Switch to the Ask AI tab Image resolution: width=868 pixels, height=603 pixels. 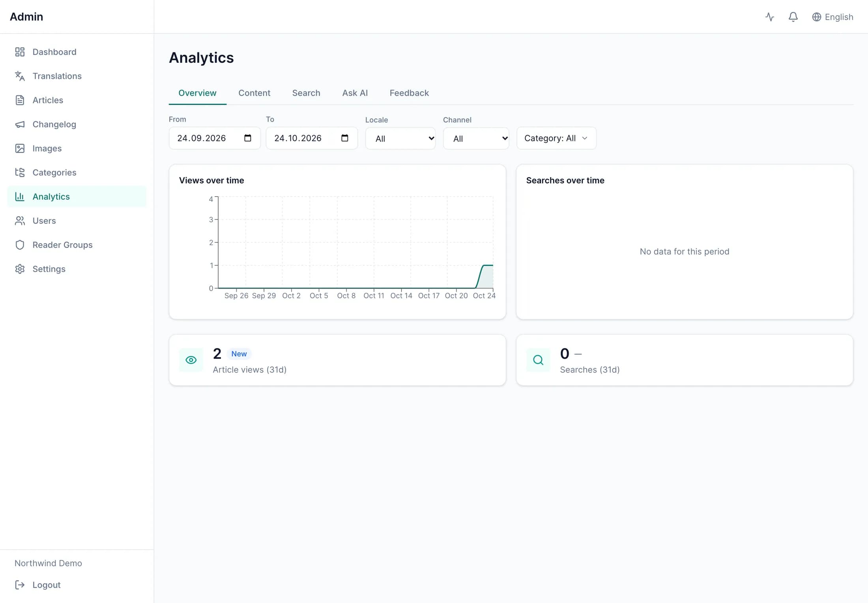[355, 93]
